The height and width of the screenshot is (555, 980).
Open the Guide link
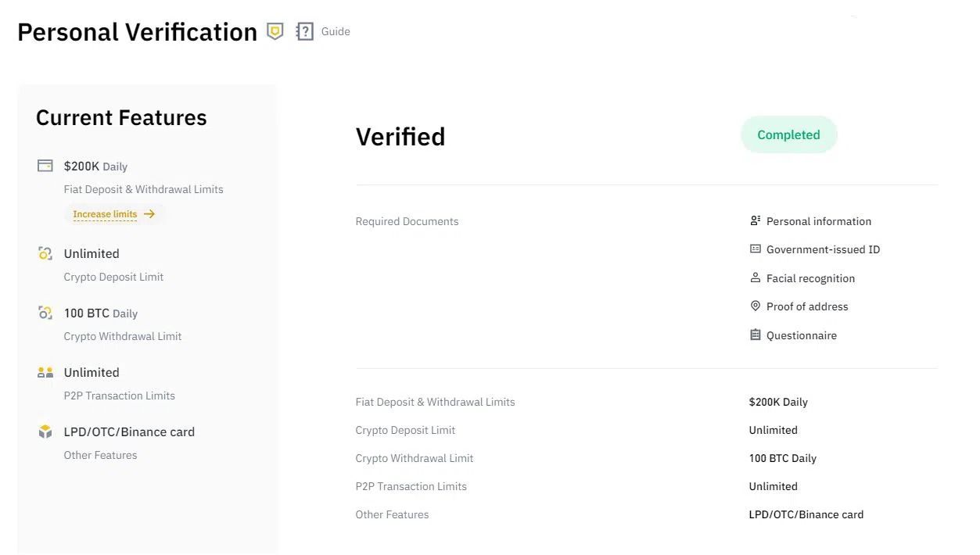pos(336,31)
